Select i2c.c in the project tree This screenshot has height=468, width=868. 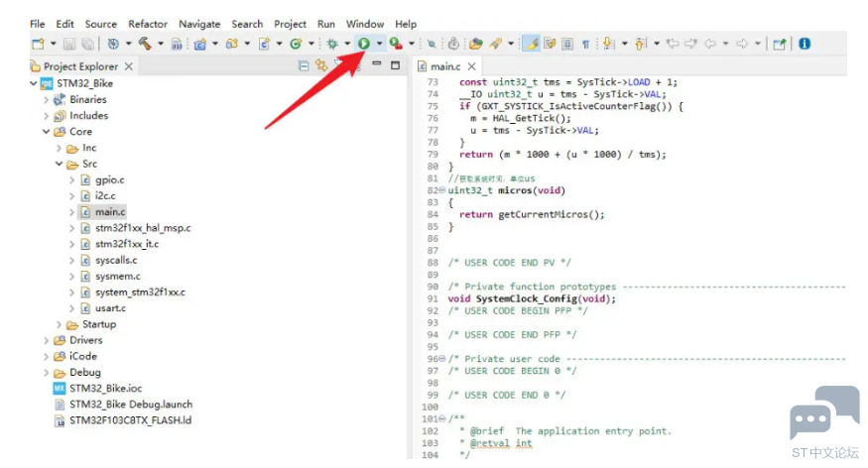[105, 196]
